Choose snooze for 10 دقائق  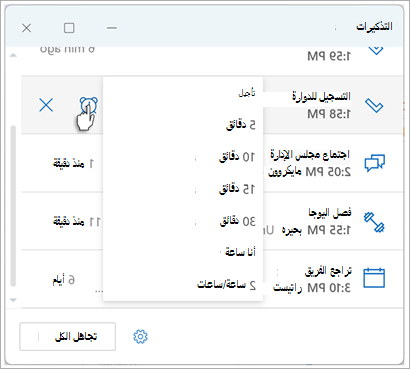click(x=183, y=157)
